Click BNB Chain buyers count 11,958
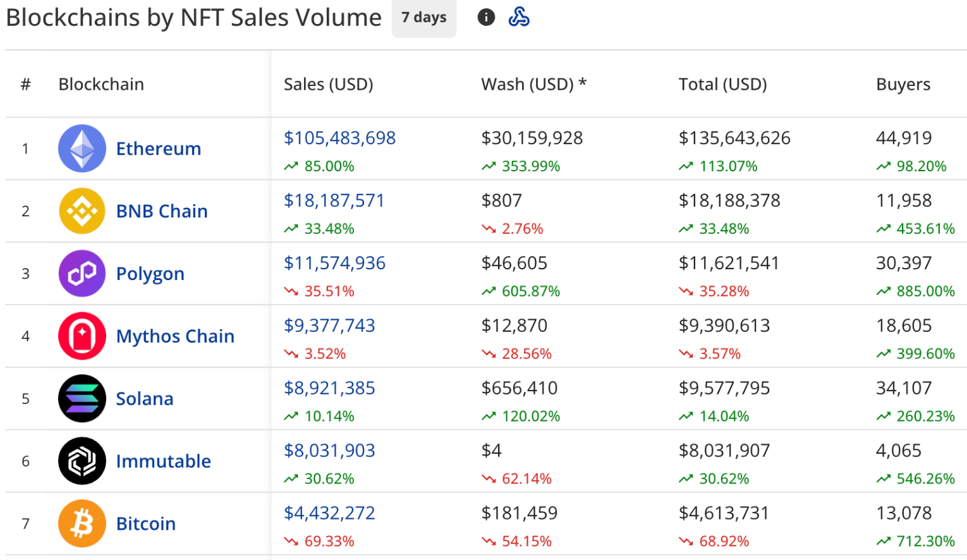 [x=904, y=200]
